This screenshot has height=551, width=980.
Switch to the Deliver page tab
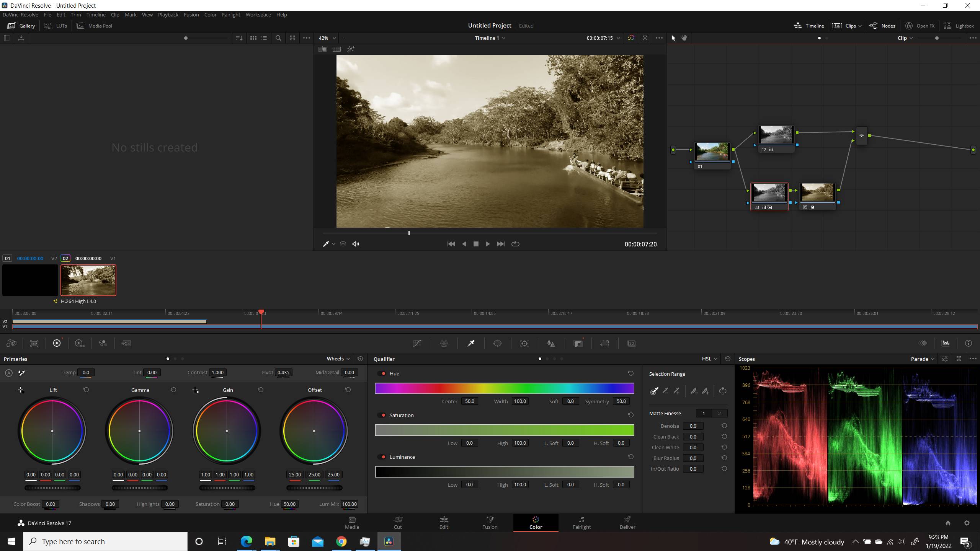coord(627,523)
